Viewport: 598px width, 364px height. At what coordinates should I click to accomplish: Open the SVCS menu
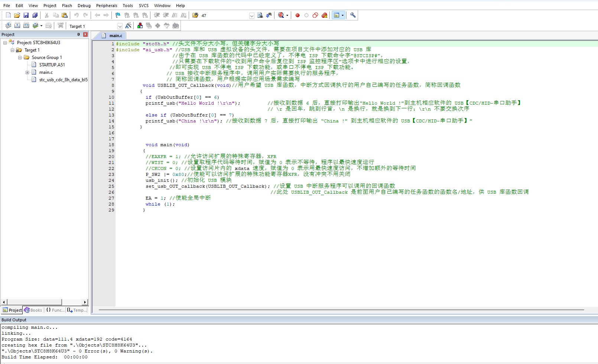point(144,6)
